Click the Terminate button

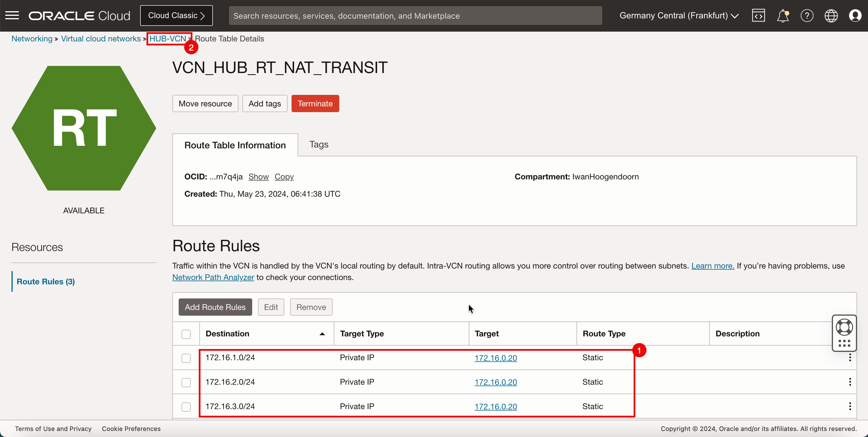[x=315, y=103]
